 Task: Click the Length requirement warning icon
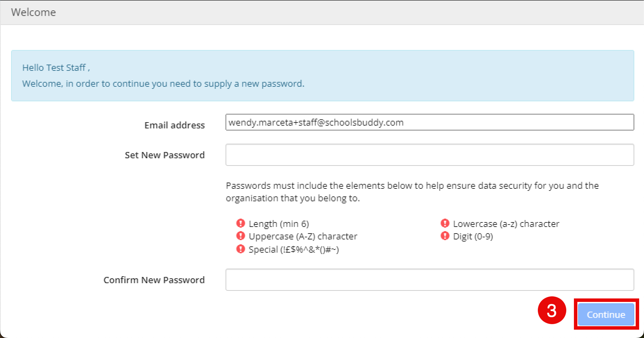coord(240,223)
